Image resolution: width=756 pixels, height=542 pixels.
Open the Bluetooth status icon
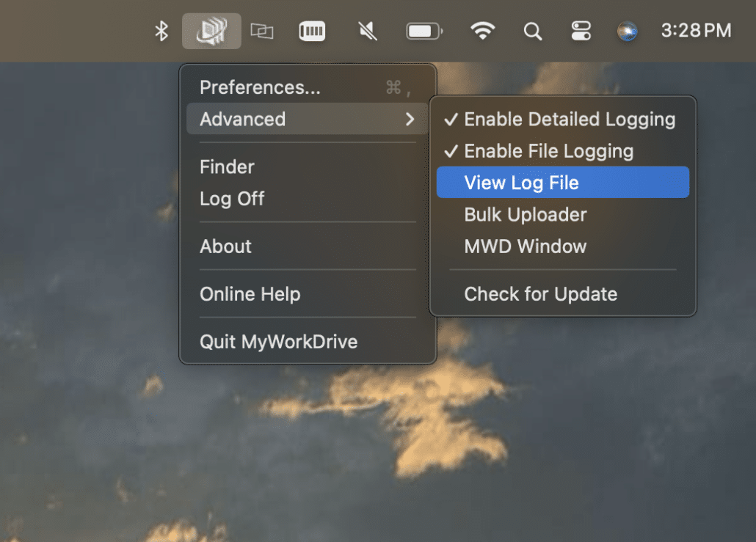(161, 31)
